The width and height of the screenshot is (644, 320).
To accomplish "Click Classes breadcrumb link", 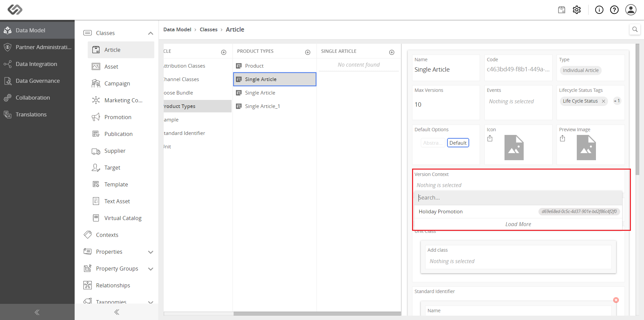I will coord(208,30).
